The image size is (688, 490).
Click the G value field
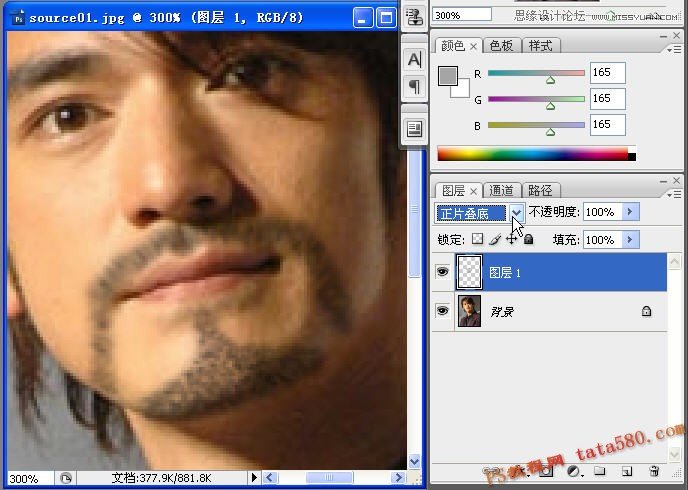pyautogui.click(x=607, y=99)
